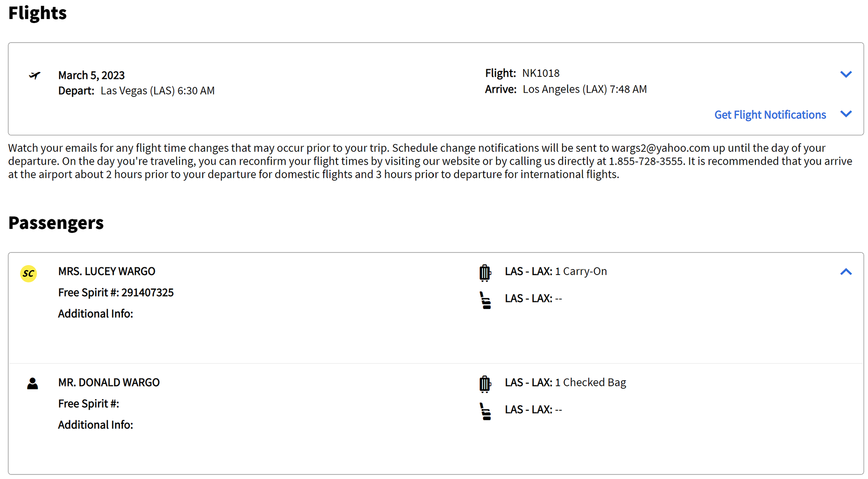The height and width of the screenshot is (479, 868).
Task: Expand flight NK1018 details chevron
Action: click(846, 74)
